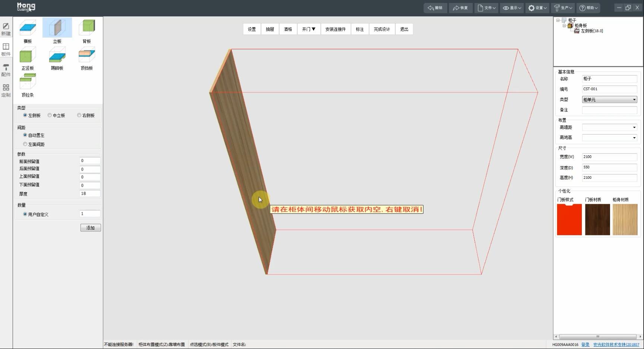Select the 立板 vertical board icon
644x349 pixels.
pyautogui.click(x=57, y=28)
